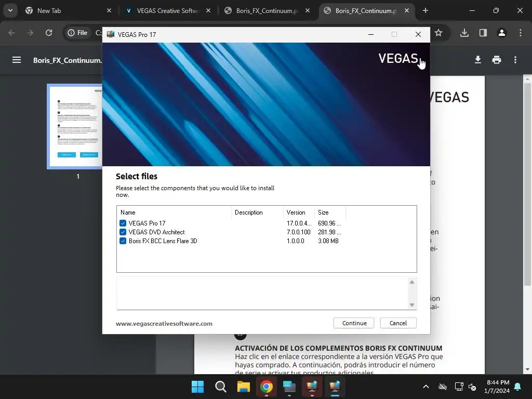Click Cancel in the VEGAS installer
The image size is (532, 399).
[x=398, y=323]
